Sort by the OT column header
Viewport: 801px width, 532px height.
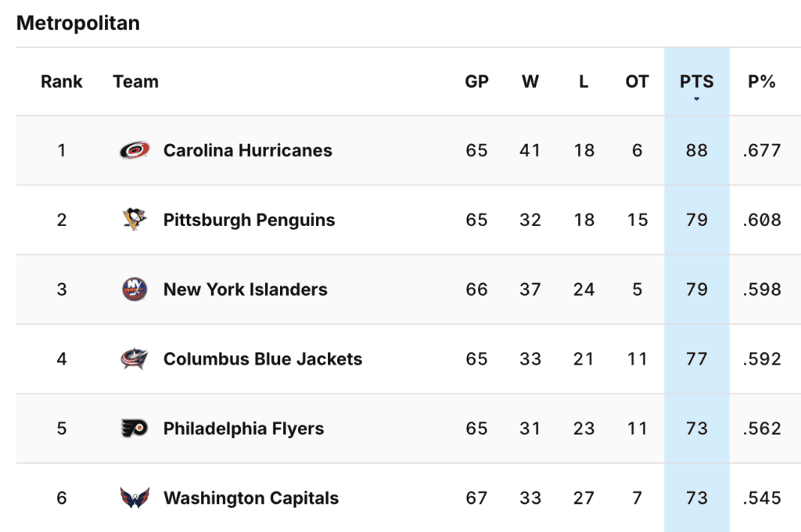pyautogui.click(x=637, y=81)
